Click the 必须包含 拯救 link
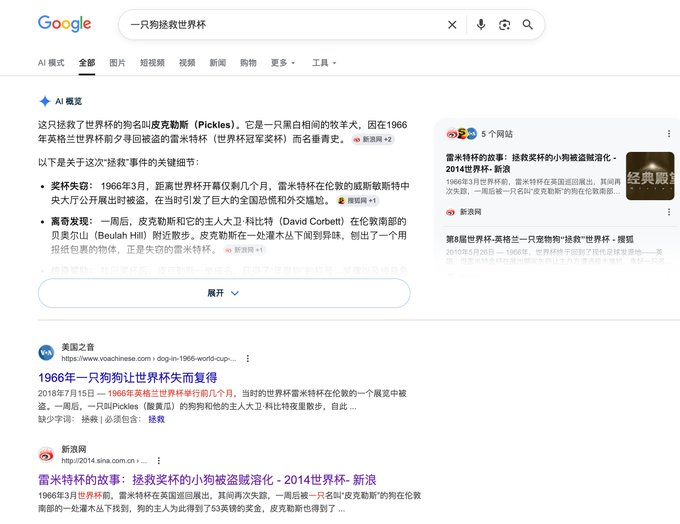The image size is (680, 524). tap(157, 419)
